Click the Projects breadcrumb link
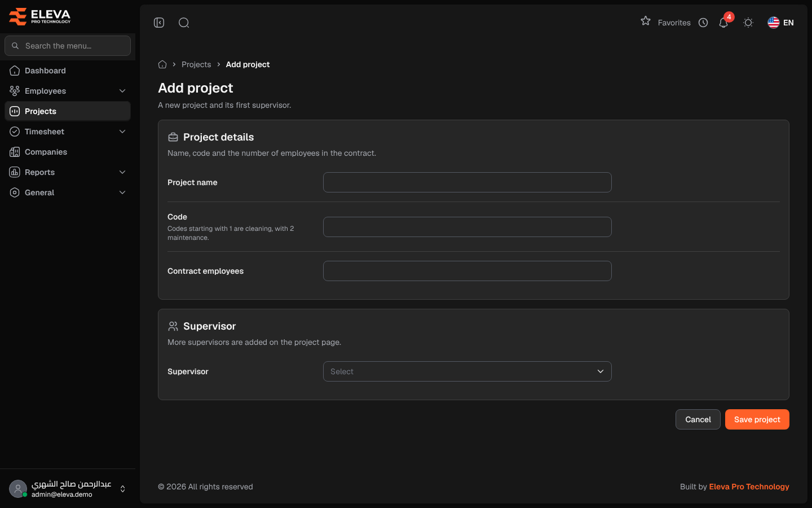This screenshot has height=508, width=812. point(196,64)
